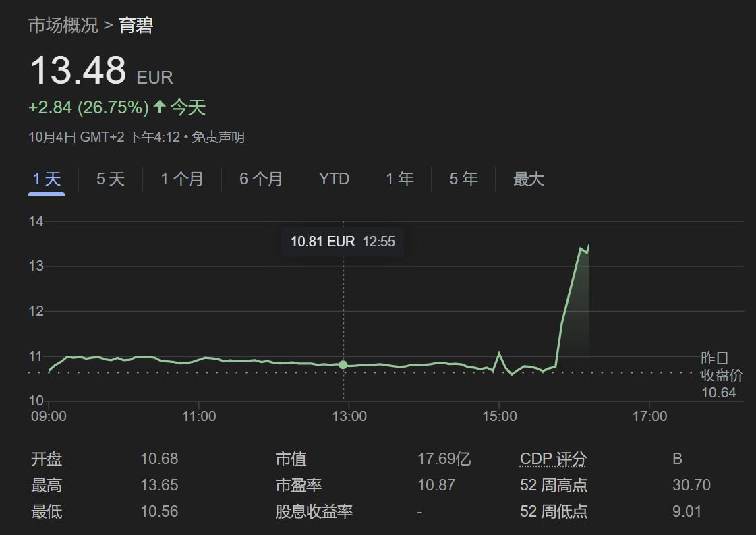Click the 52 周低点 value 9.01

pyautogui.click(x=687, y=511)
